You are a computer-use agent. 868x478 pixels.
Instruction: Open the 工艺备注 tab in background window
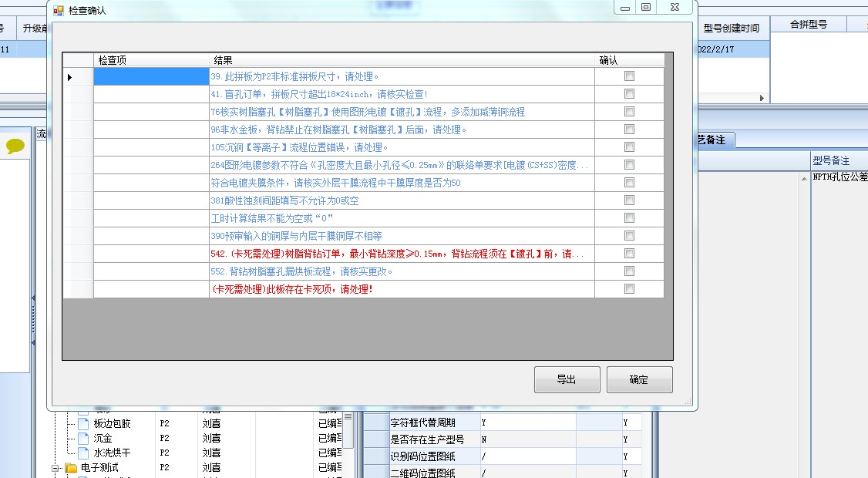click(x=715, y=140)
